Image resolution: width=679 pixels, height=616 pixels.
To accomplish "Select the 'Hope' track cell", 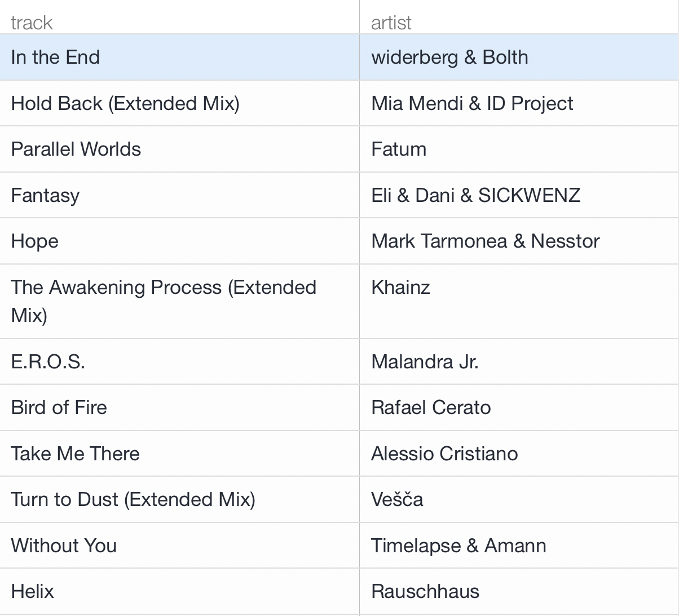I will pyautogui.click(x=35, y=241).
